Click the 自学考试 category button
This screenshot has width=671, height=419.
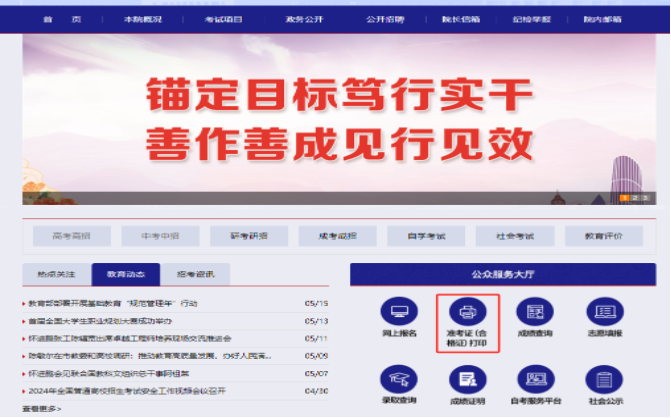click(x=424, y=236)
